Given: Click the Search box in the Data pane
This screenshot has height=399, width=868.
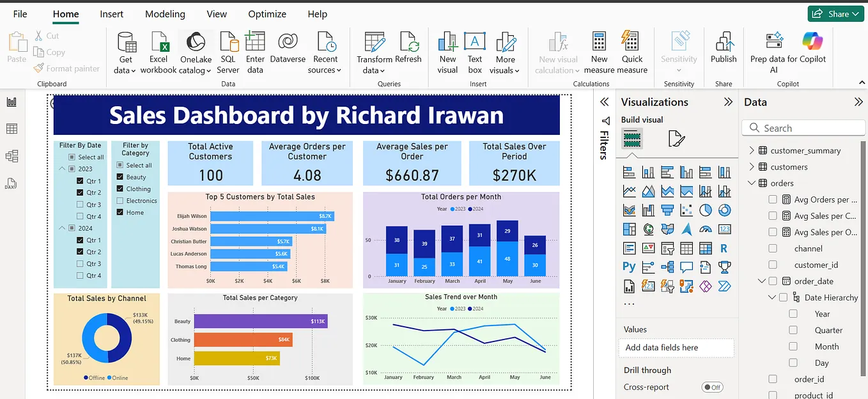Looking at the screenshot, I should (803, 127).
